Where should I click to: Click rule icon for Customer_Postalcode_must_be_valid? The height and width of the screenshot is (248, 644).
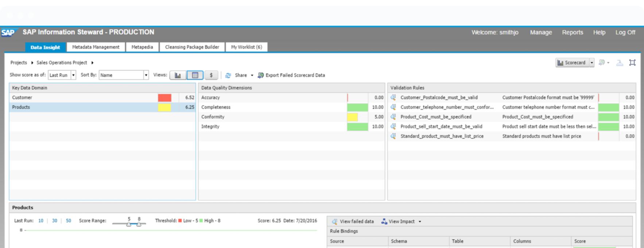pos(393,97)
